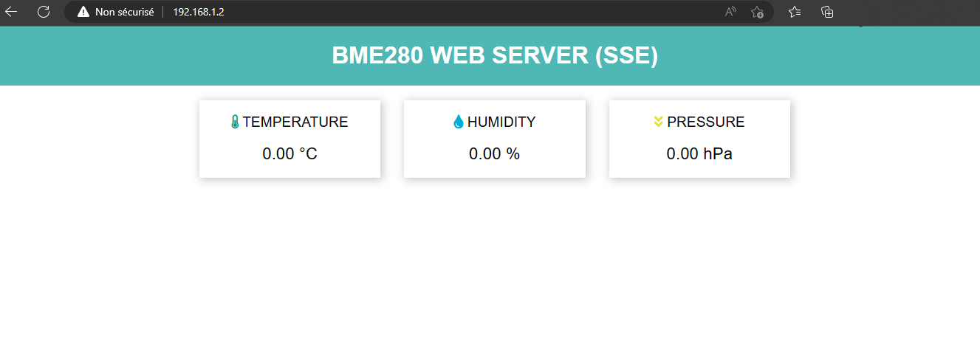Viewport: 980px width, 354px height.
Task: Click the Non sécurisé site info label
Action: pyautogui.click(x=124, y=12)
